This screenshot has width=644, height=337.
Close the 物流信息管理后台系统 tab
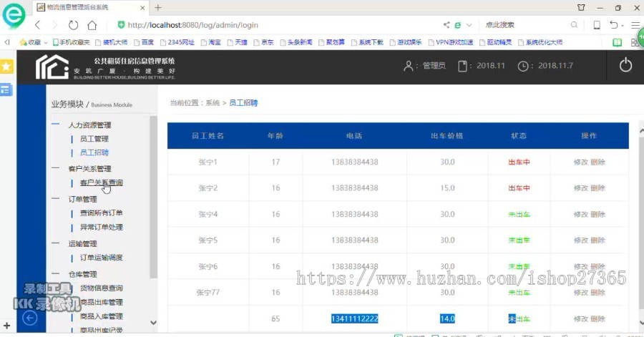click(142, 7)
